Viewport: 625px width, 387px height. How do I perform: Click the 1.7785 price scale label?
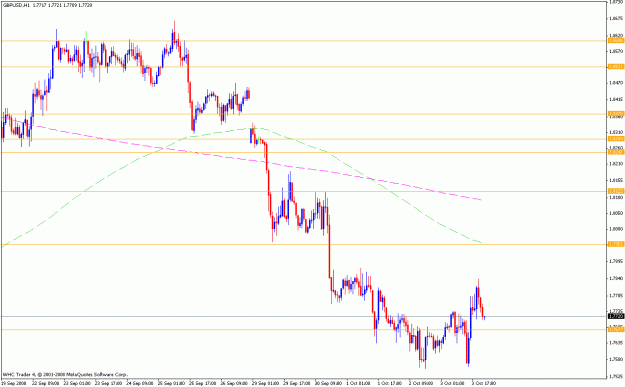click(616, 295)
